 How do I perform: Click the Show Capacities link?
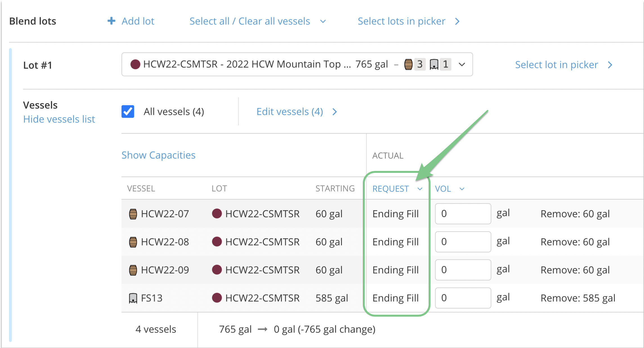click(158, 155)
